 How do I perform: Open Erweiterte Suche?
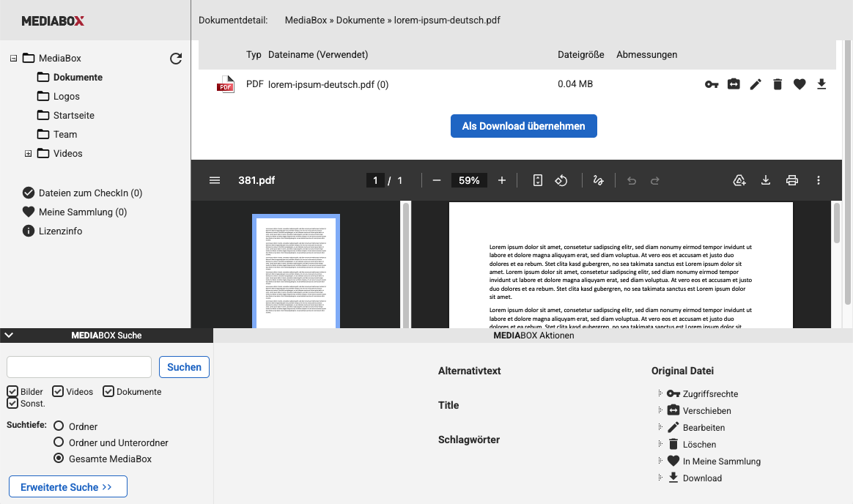pyautogui.click(x=68, y=486)
